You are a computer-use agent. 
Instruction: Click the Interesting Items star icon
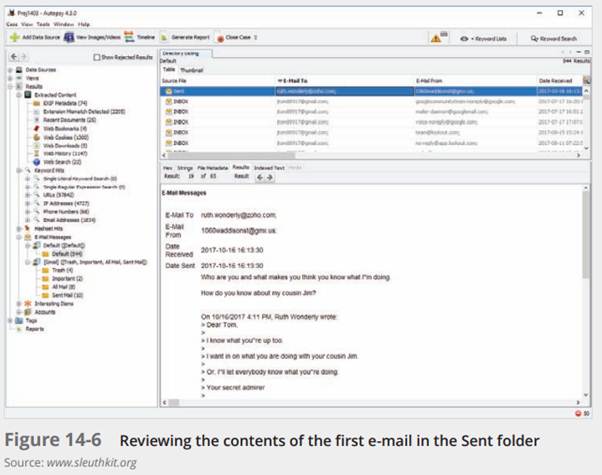(x=28, y=303)
